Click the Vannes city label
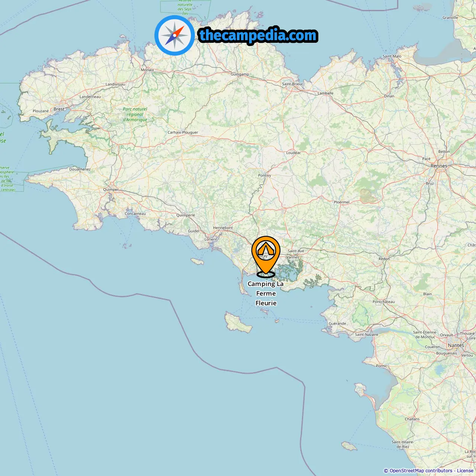The width and height of the screenshot is (476, 476). tap(293, 257)
